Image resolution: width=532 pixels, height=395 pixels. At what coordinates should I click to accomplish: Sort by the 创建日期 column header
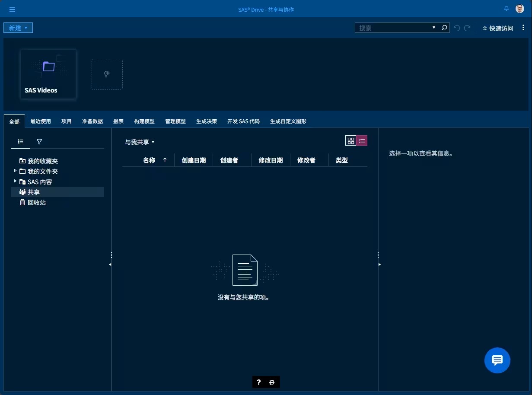(194, 160)
